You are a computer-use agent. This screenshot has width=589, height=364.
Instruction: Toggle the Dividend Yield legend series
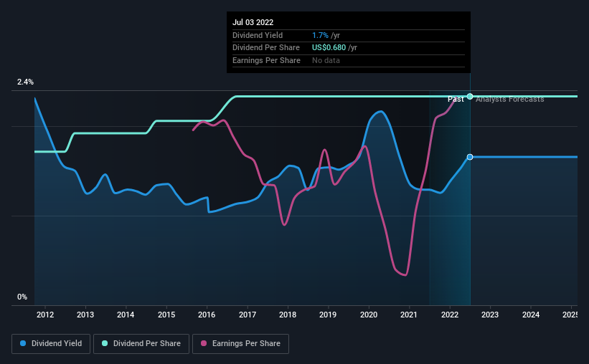(51, 344)
